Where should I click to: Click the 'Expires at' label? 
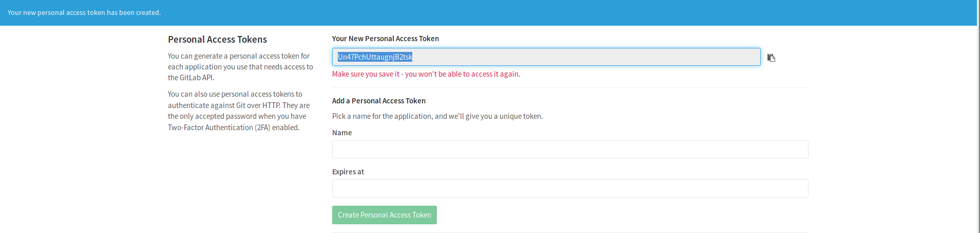[x=348, y=172]
